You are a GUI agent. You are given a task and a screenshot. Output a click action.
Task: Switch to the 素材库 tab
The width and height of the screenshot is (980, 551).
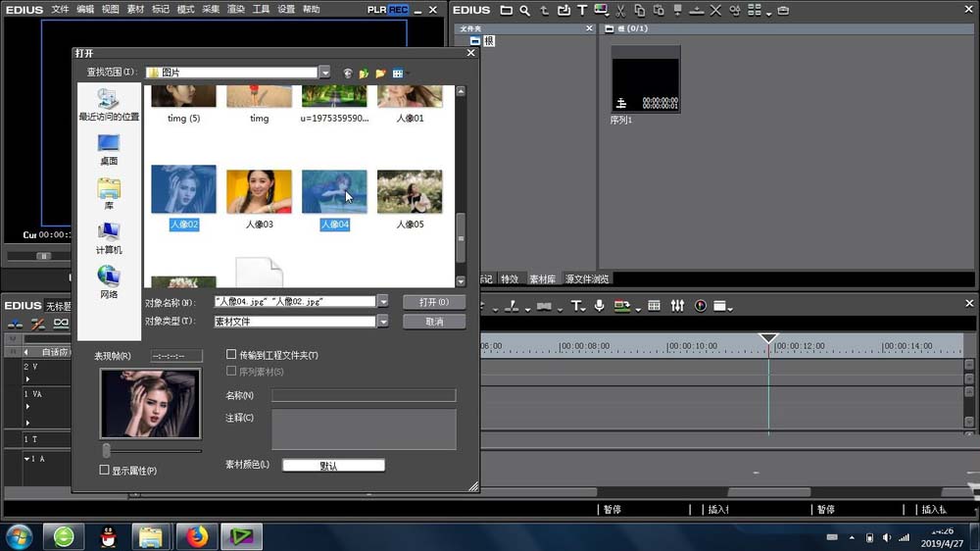pos(542,279)
